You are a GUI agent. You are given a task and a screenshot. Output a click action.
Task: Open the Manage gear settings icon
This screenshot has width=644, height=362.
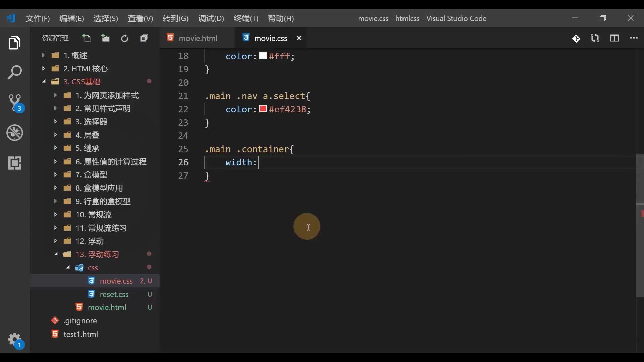(15, 341)
